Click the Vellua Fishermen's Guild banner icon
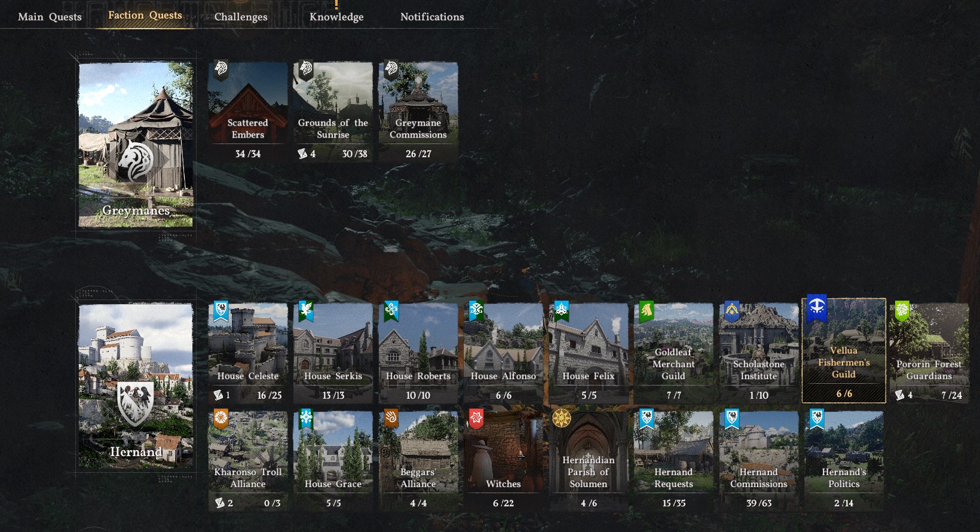 click(817, 308)
